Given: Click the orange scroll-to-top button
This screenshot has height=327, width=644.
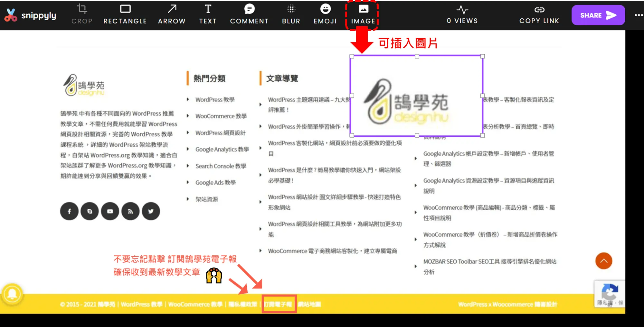Looking at the screenshot, I should (x=604, y=261).
